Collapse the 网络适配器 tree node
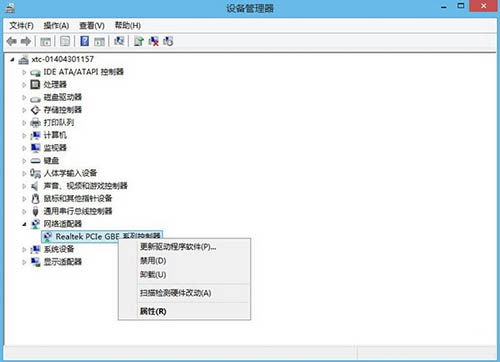The width and height of the screenshot is (500, 362). (24, 224)
